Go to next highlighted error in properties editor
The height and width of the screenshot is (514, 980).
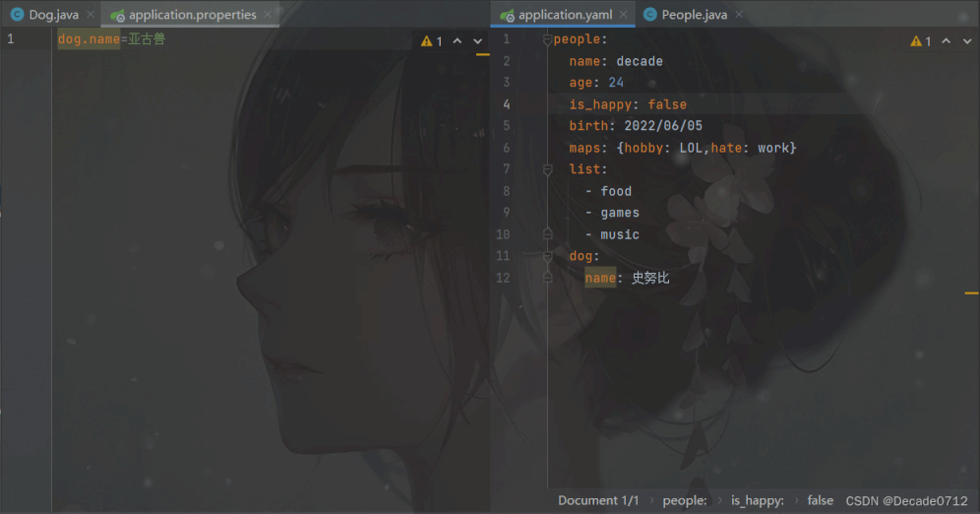click(478, 41)
